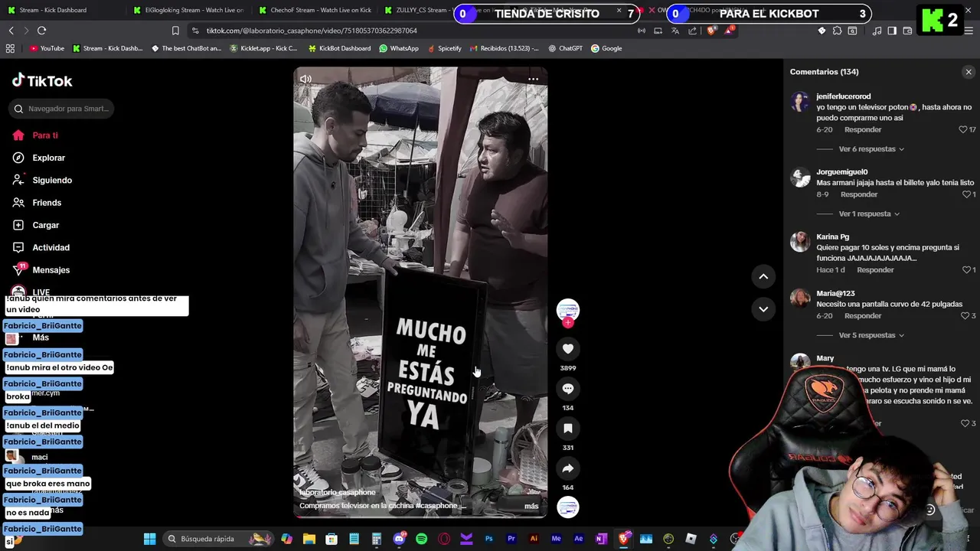Open the Spicetify bookmark
Viewport: 980px width, 551px height.
coord(444,48)
